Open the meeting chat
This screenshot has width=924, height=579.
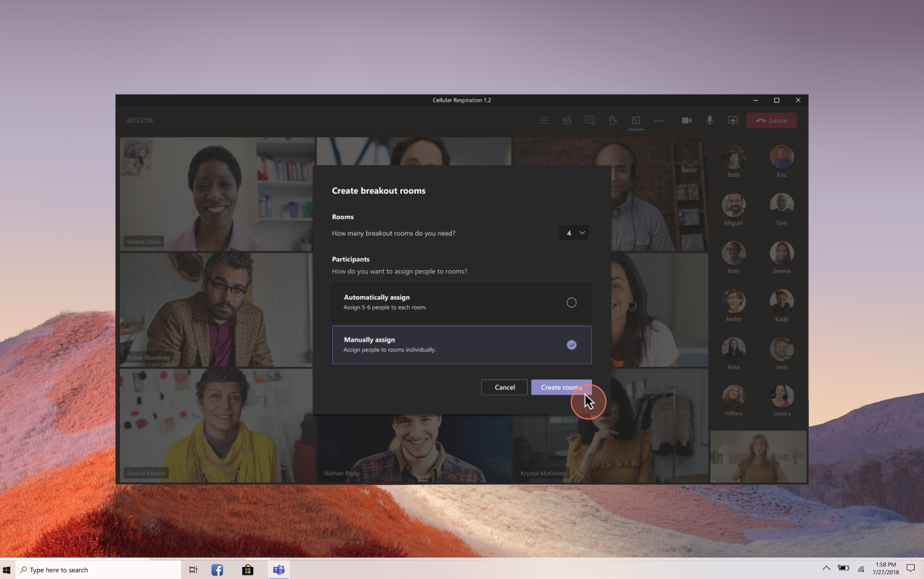(589, 120)
